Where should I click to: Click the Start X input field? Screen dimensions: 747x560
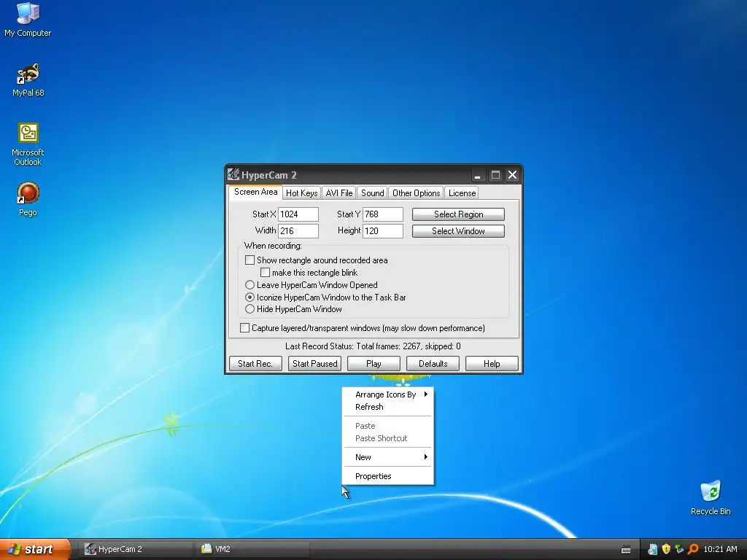pyautogui.click(x=298, y=214)
